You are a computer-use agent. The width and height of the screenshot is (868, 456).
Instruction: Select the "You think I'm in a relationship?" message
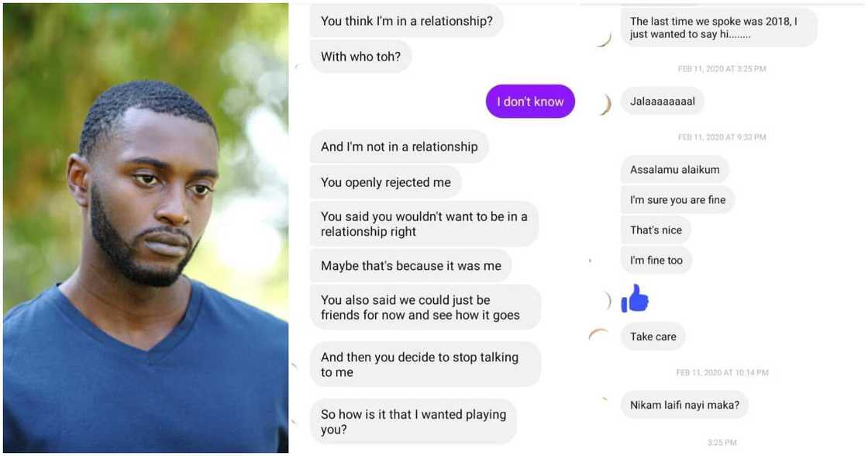pos(406,21)
